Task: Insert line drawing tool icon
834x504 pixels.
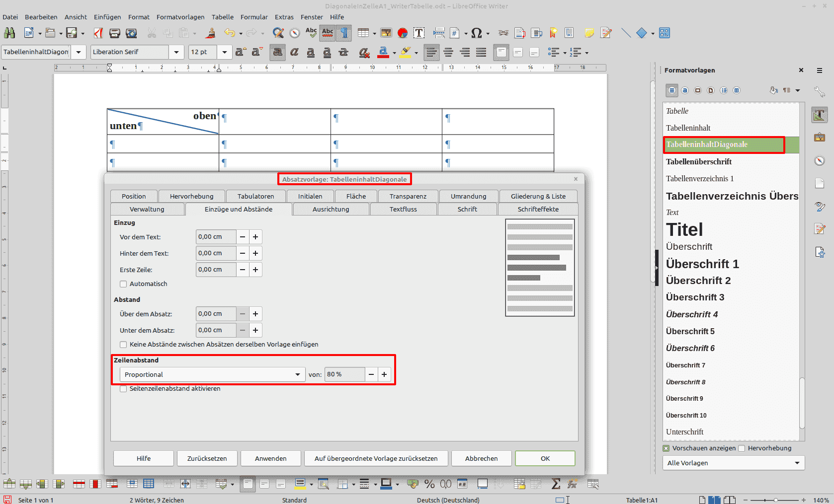Action: pyautogui.click(x=626, y=33)
